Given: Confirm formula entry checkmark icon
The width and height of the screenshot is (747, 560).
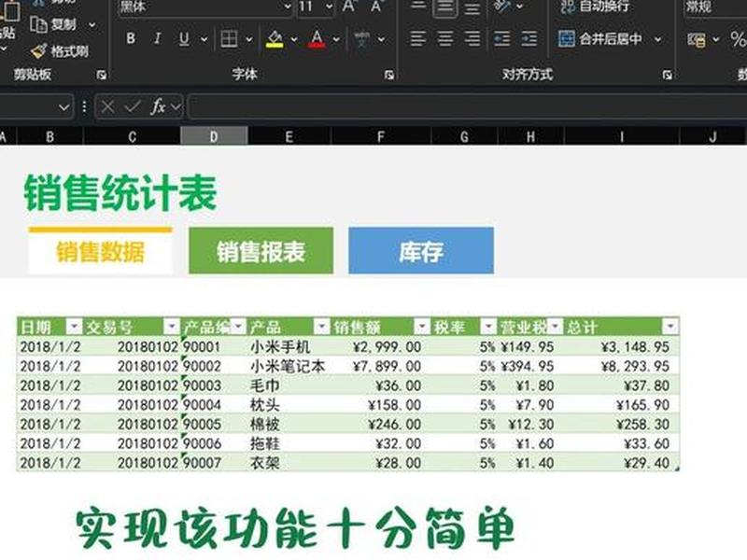Looking at the screenshot, I should coord(132,106).
